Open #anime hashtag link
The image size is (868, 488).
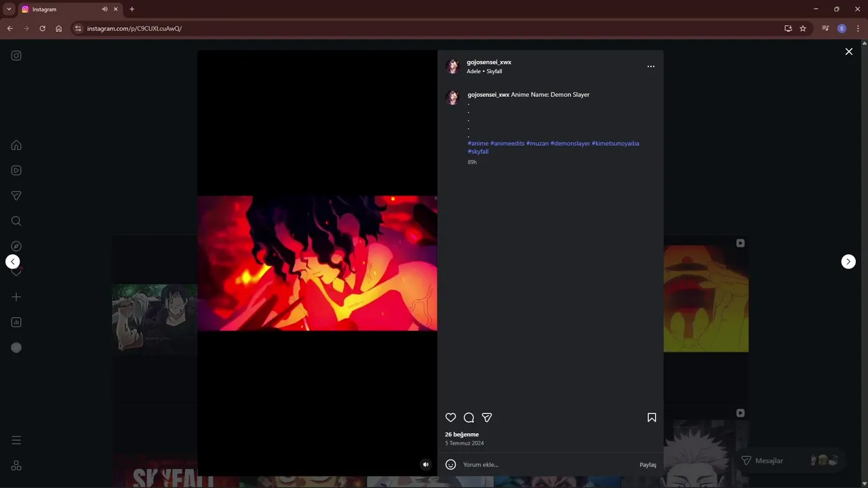[478, 144]
